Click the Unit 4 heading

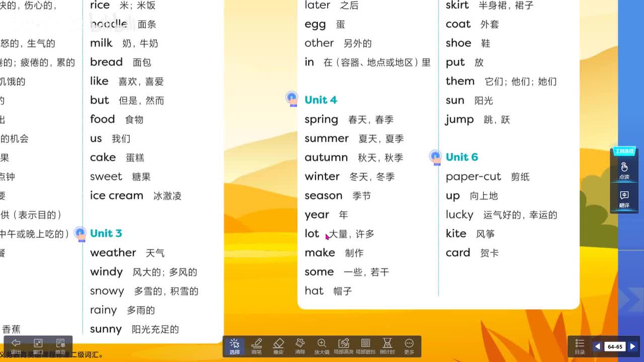[x=320, y=100]
